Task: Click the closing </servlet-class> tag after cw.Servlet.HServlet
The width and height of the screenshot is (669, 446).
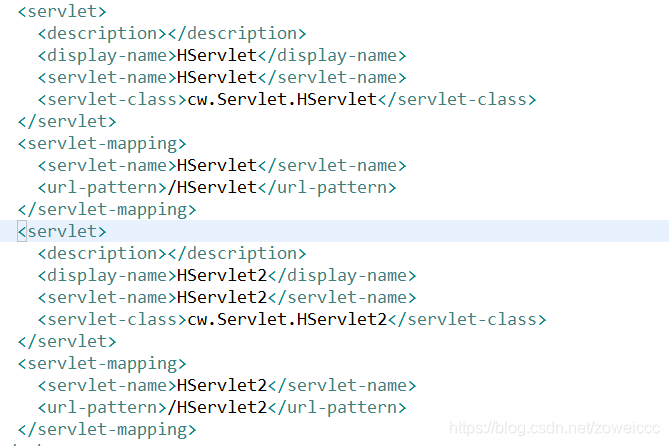Action: tap(457, 99)
